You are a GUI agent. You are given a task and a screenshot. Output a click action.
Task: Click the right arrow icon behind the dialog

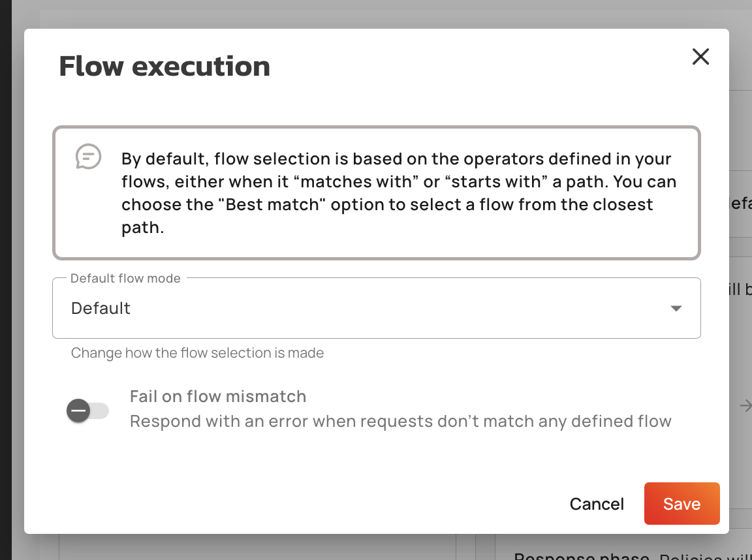pos(745,406)
